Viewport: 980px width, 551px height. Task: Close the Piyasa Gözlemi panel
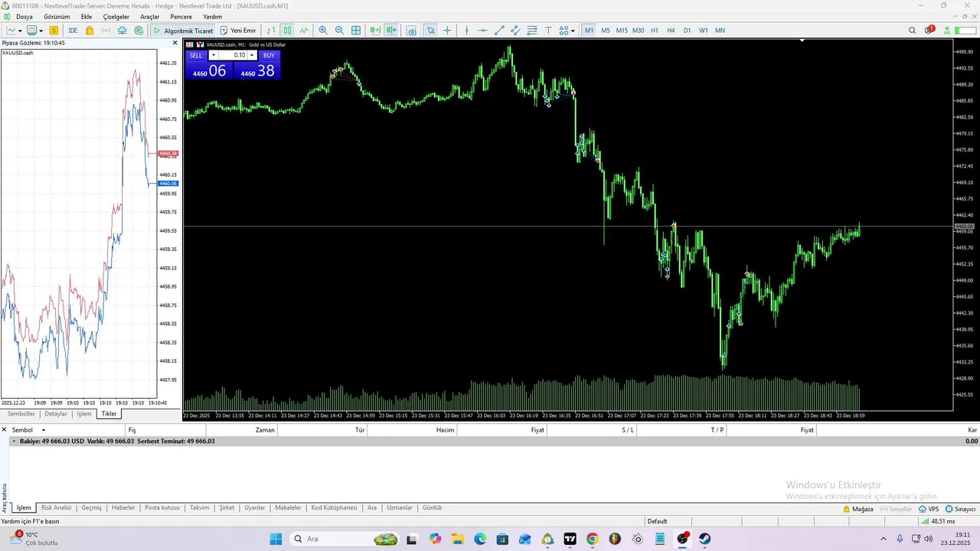coord(175,43)
